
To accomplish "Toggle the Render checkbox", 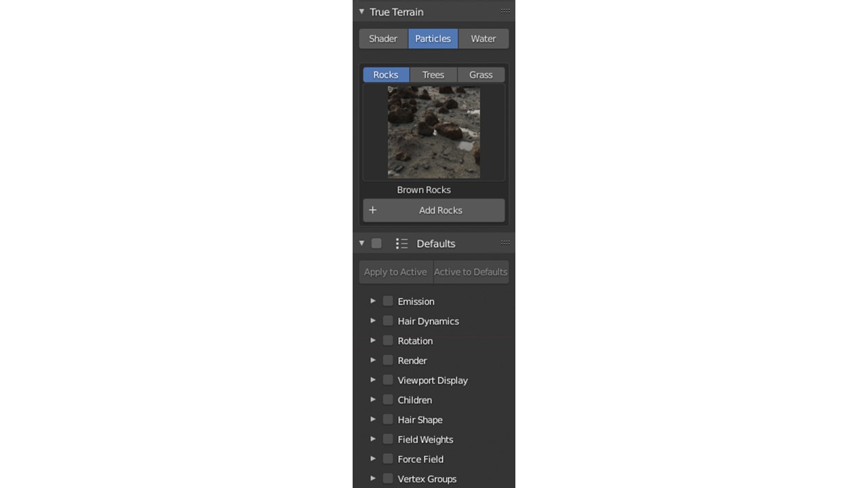I will point(388,360).
